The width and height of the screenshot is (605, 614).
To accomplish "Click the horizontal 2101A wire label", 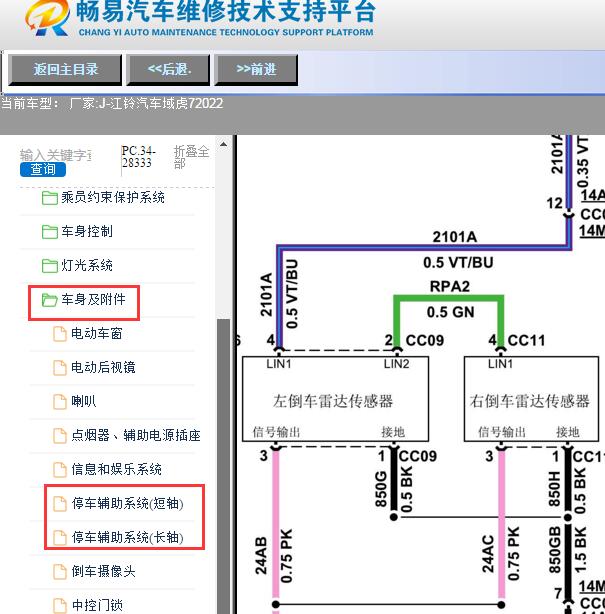I will coord(455,237).
